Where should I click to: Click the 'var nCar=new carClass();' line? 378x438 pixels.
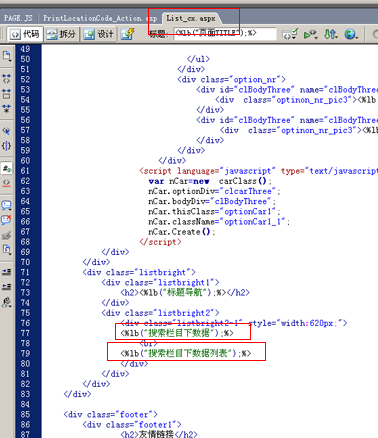pos(210,181)
